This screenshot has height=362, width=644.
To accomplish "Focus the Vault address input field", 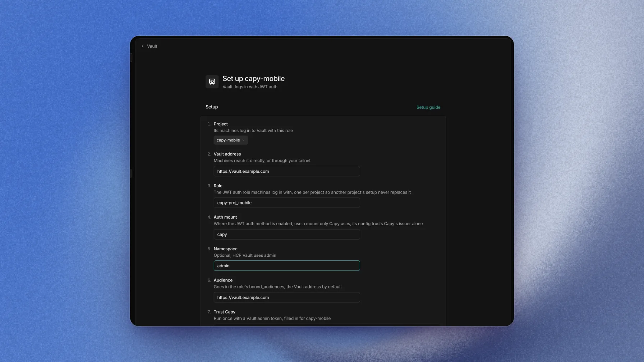I will point(287,171).
